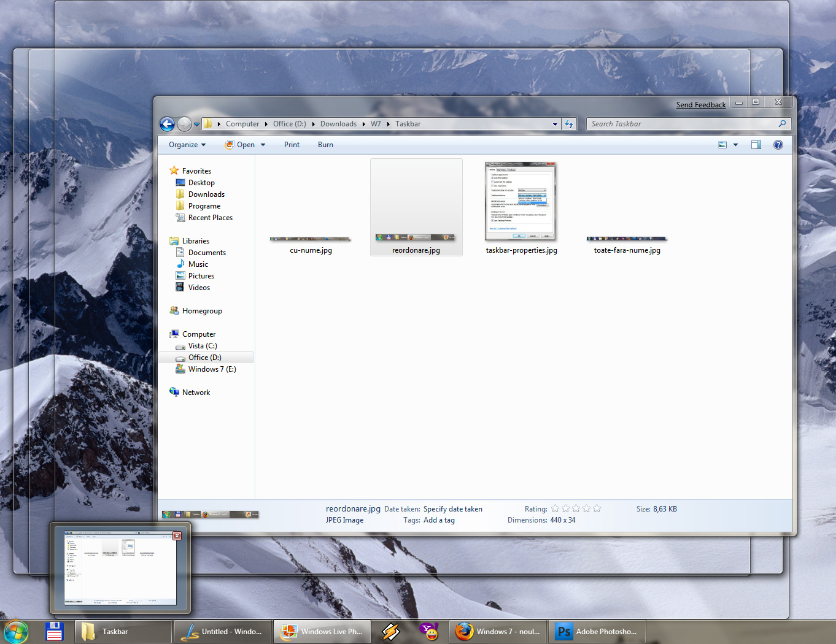Click the change view icon
Screen dimensions: 836x644
(x=722, y=145)
